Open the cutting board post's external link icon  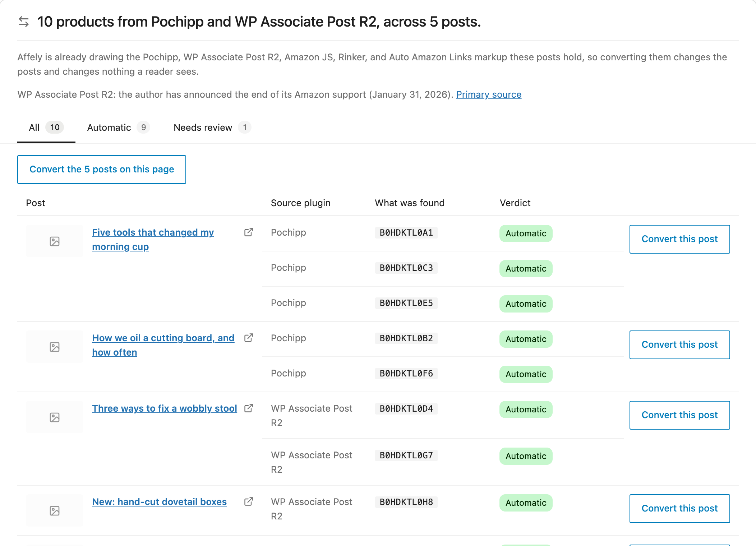pos(249,338)
